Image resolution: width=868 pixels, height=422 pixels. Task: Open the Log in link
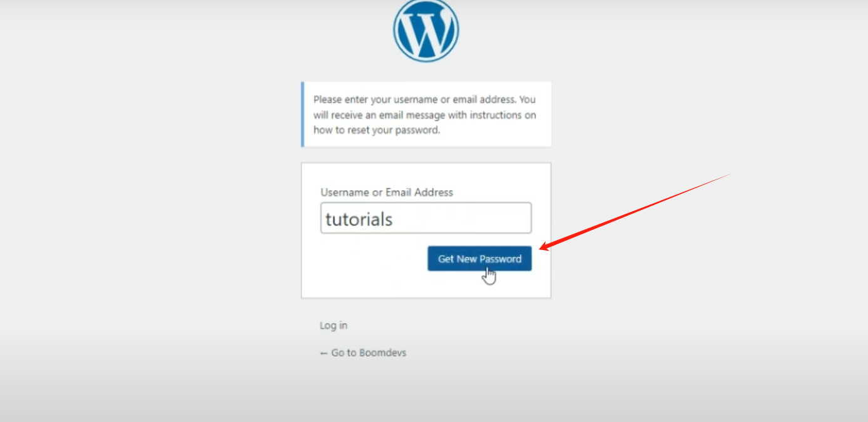[334, 326]
